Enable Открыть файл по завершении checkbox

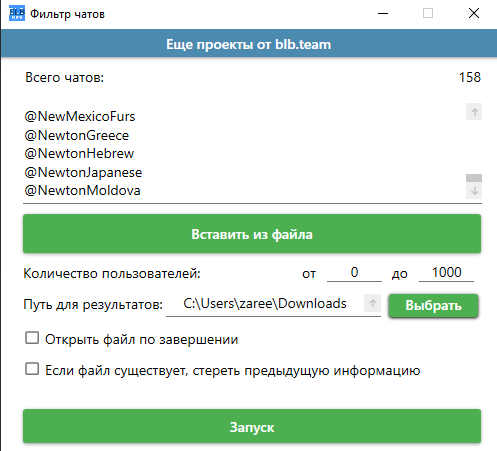coord(32,338)
